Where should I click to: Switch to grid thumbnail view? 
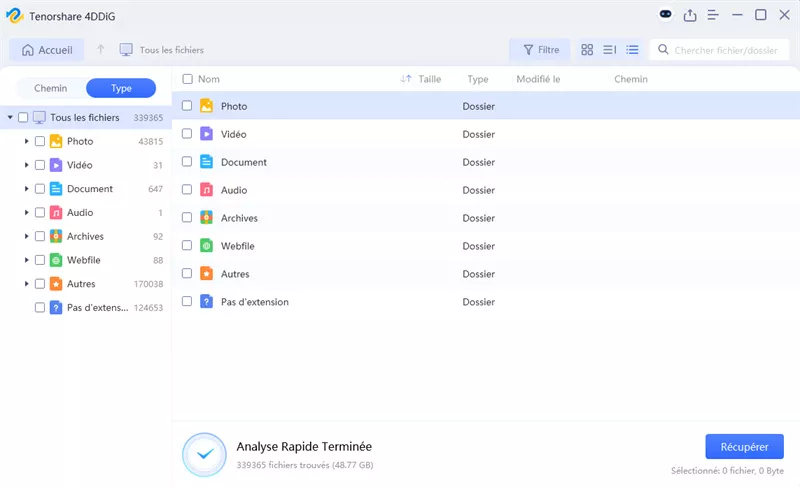click(587, 49)
